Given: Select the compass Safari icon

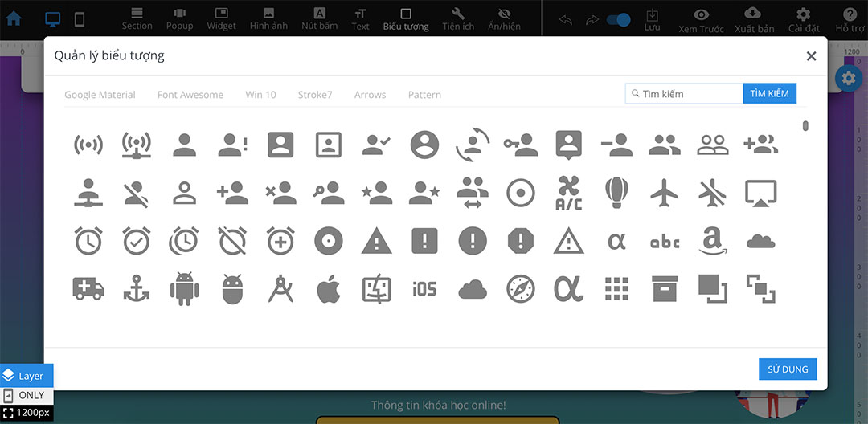Looking at the screenshot, I should pyautogui.click(x=521, y=288).
